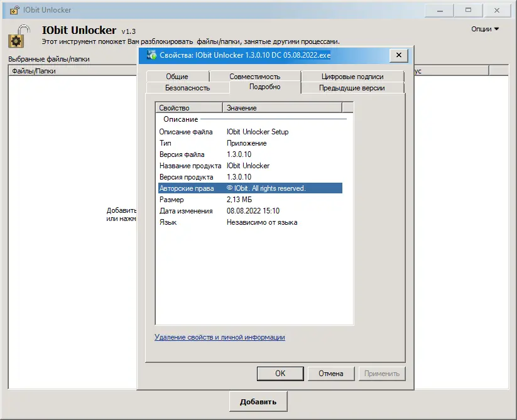Image resolution: width=517 pixels, height=420 pixels.
Task: Click the Применить button
Action: pos(382,374)
